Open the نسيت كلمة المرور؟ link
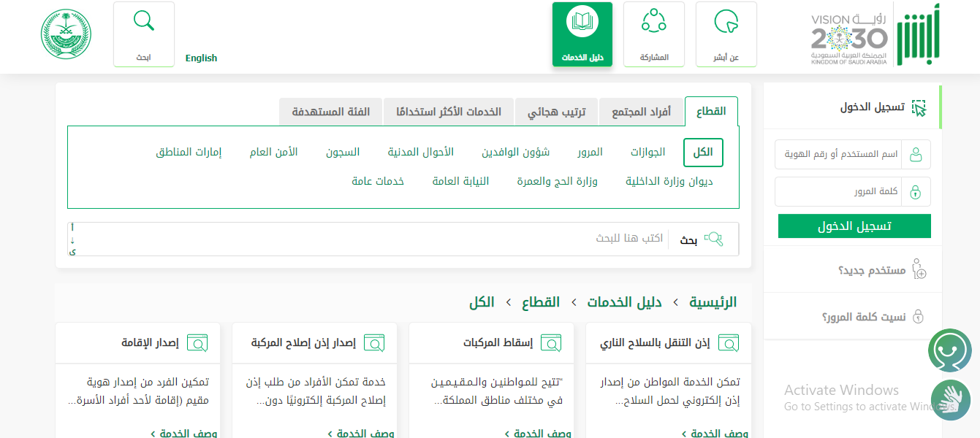Viewport: 980px width, 438px height. point(864,318)
